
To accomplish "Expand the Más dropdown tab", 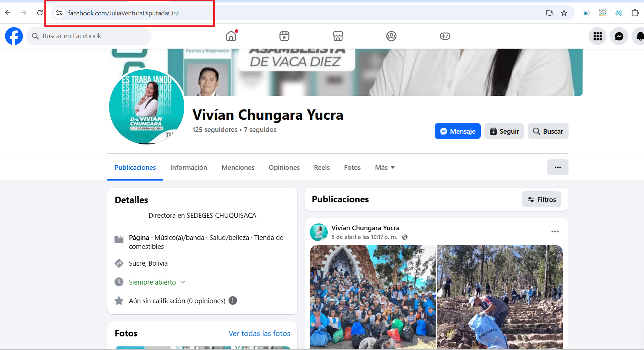I will pyautogui.click(x=385, y=168).
